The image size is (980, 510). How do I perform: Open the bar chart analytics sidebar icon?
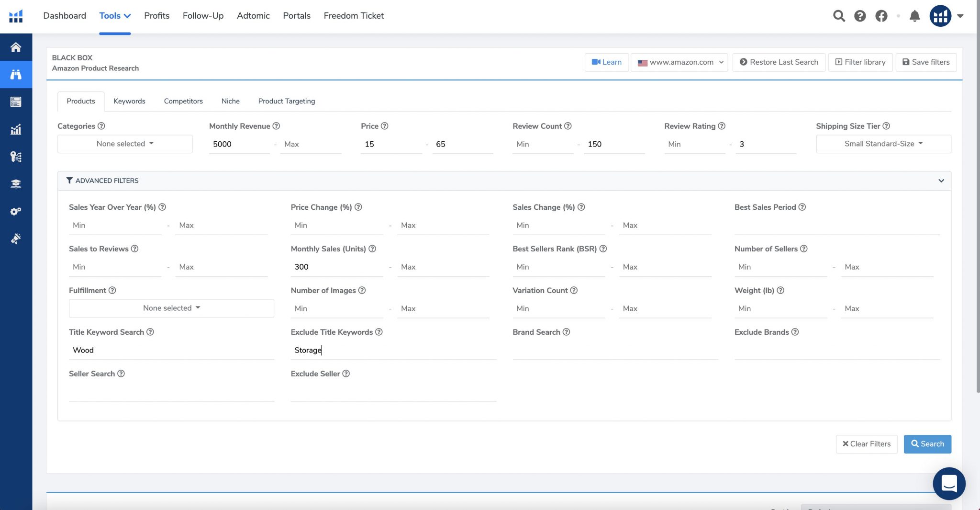(x=16, y=129)
